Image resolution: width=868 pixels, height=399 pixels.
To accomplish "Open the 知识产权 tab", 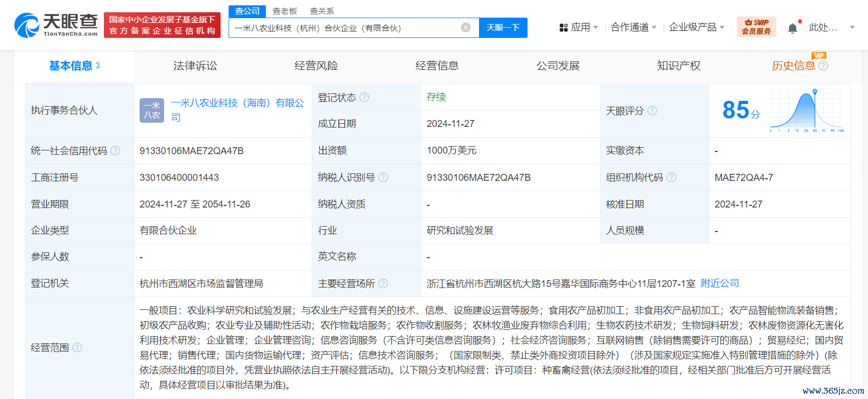I will [679, 66].
